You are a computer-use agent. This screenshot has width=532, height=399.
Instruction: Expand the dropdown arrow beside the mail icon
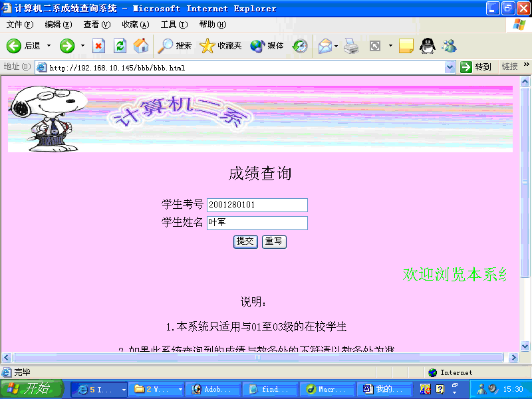[x=337, y=46]
